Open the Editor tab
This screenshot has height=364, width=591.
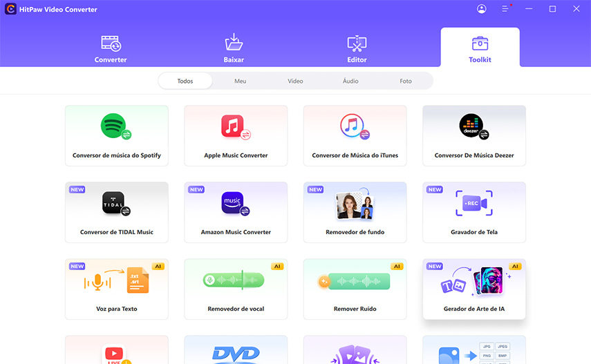[x=357, y=48]
